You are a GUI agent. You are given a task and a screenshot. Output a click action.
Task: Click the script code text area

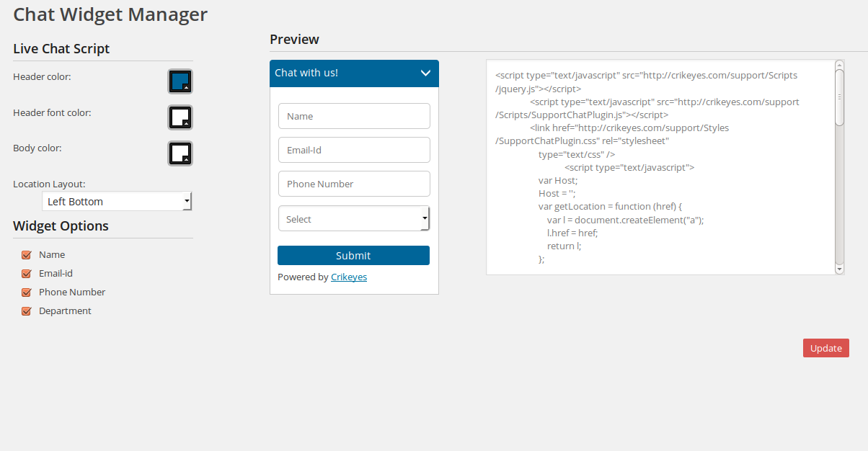click(660, 167)
